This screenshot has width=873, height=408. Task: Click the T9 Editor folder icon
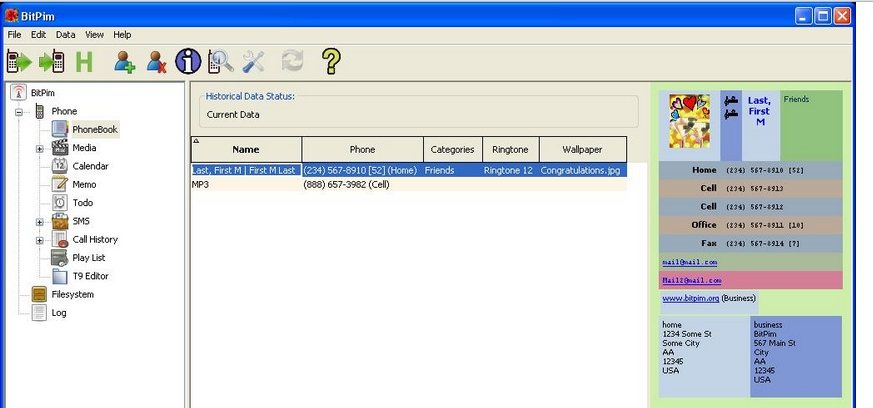point(60,276)
